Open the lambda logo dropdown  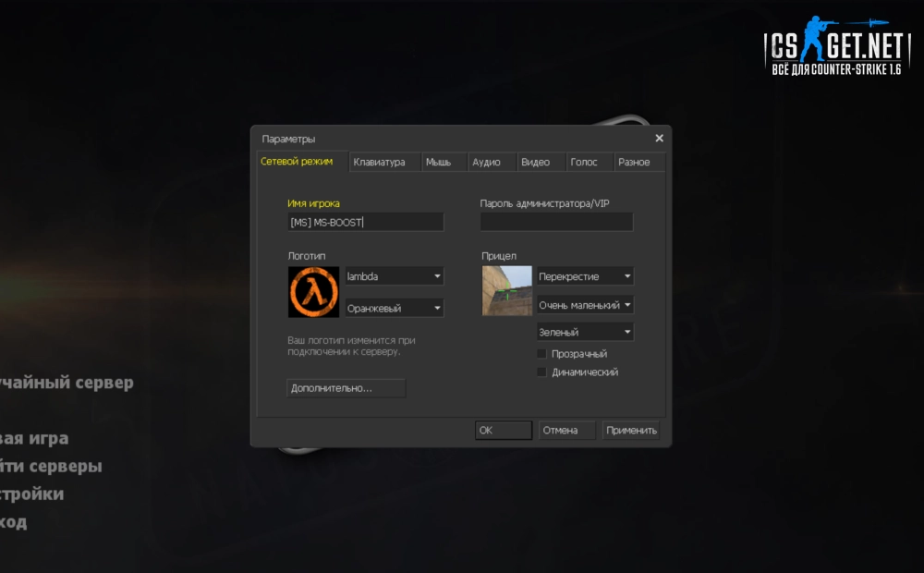(395, 276)
